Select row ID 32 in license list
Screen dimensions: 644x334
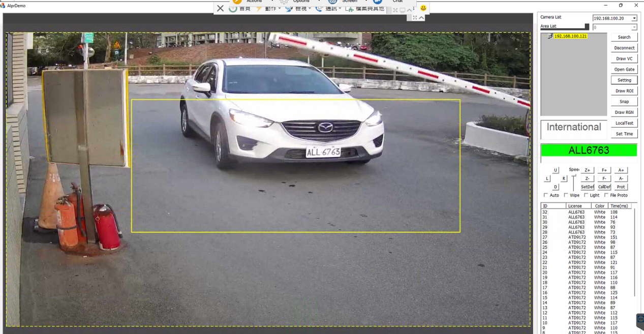click(576, 212)
